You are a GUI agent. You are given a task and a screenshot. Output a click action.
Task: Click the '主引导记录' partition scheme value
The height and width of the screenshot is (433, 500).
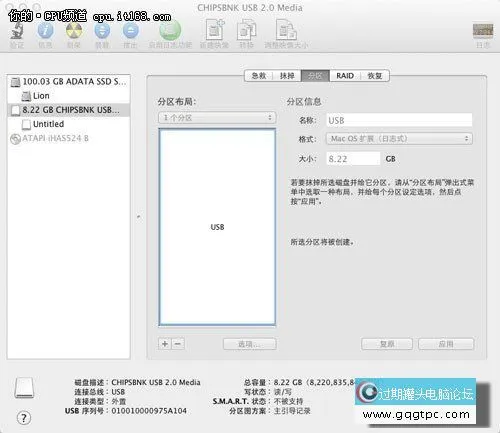(x=292, y=411)
